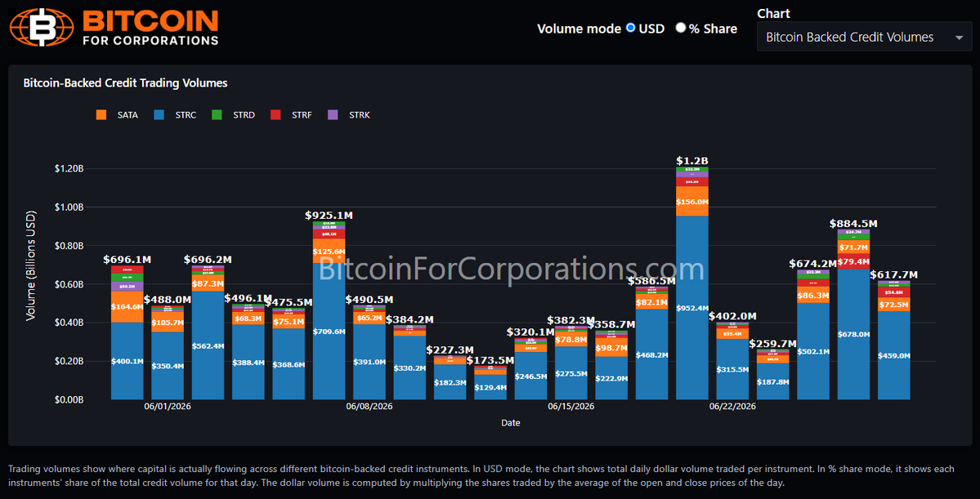Screen dimensions: 980x499
Task: Click the $1.20B y-axis tick label
Action: click(70, 168)
